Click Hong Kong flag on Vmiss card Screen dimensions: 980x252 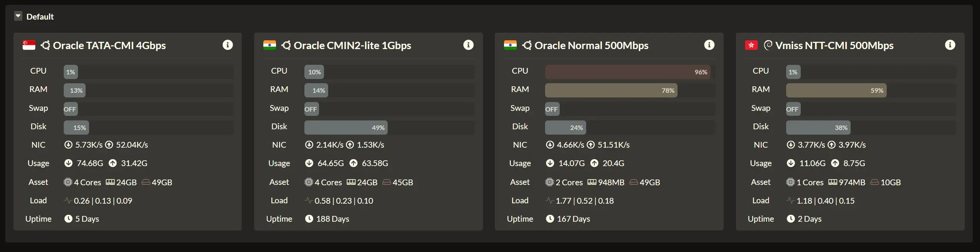751,45
